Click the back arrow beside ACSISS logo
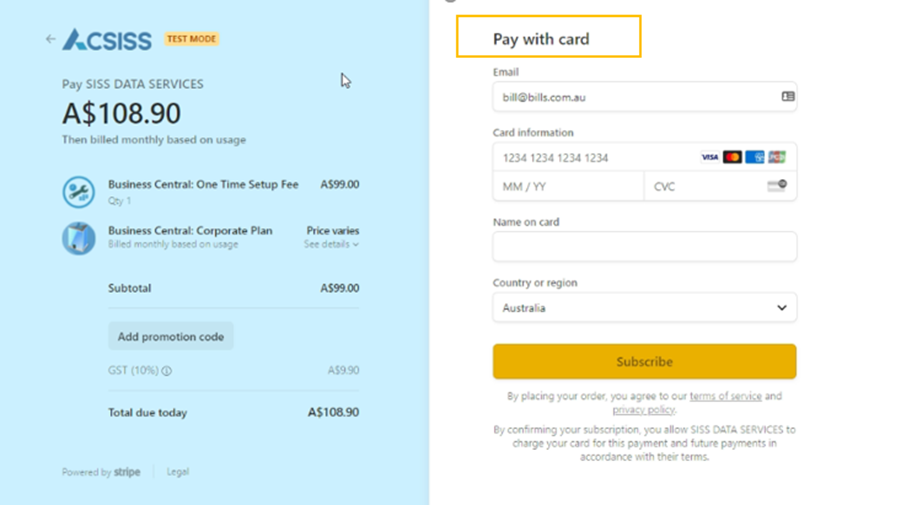Viewport: 901px width, 505px height. tap(50, 39)
